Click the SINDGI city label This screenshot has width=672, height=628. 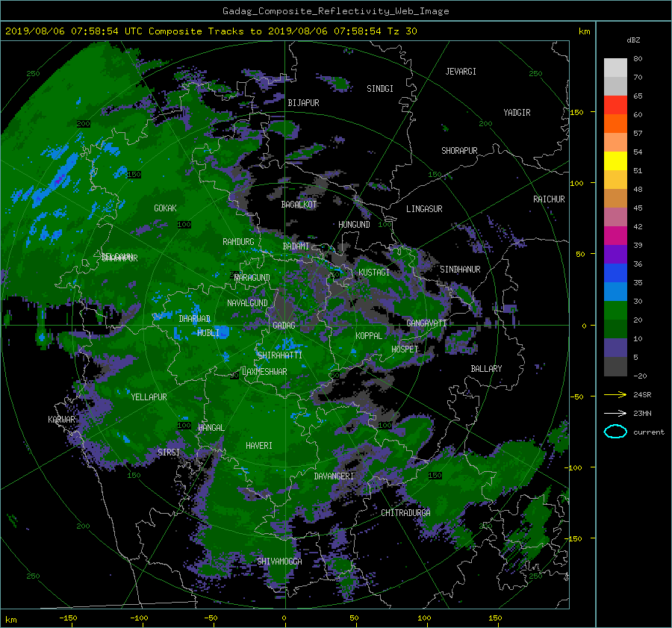(380, 89)
